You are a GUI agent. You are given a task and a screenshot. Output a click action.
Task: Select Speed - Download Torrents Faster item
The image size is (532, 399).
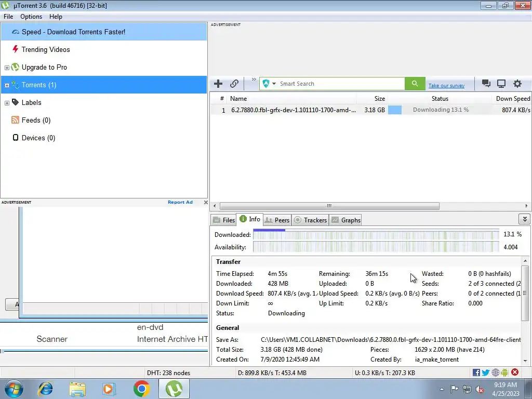click(104, 32)
